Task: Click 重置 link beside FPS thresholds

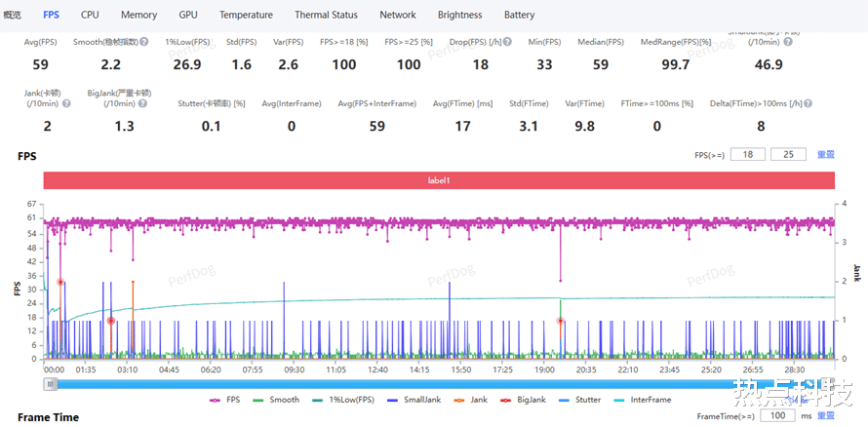Action: tap(825, 155)
